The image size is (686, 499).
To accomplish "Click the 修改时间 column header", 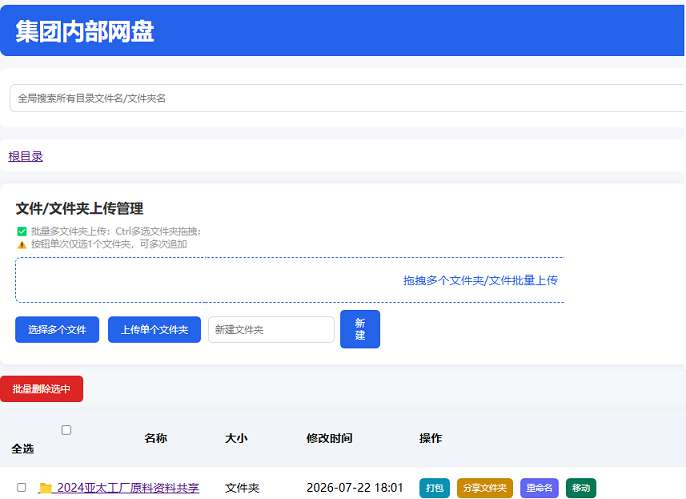I will coord(329,438).
